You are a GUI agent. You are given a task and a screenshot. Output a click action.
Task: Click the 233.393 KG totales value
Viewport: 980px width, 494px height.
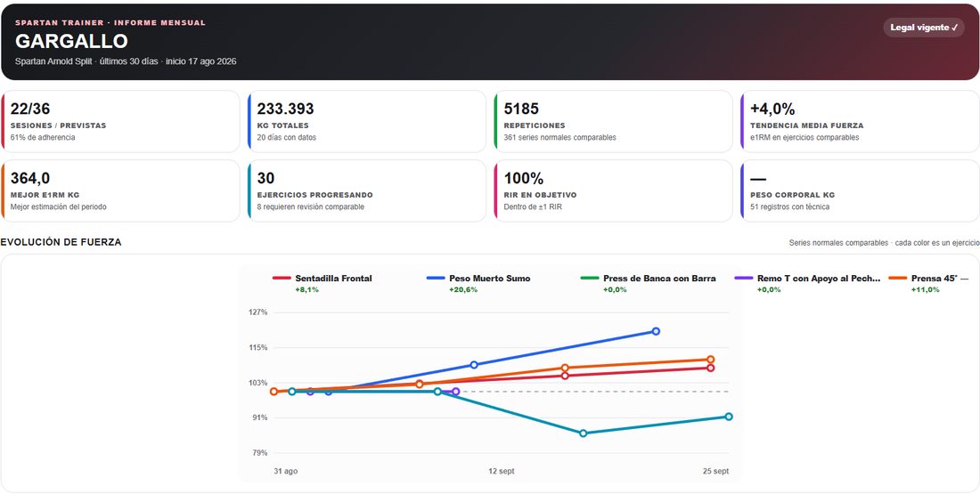pyautogui.click(x=286, y=109)
